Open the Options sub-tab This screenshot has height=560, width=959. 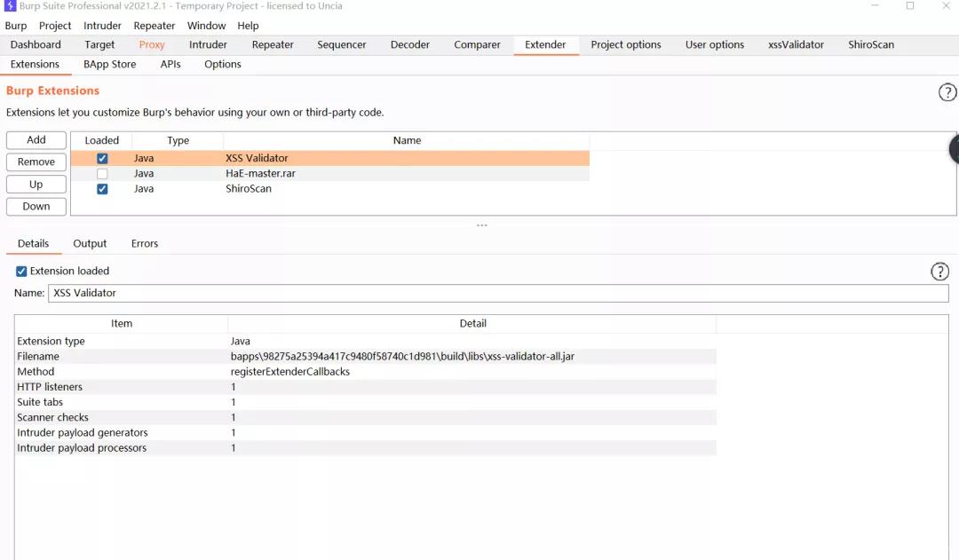click(x=223, y=64)
